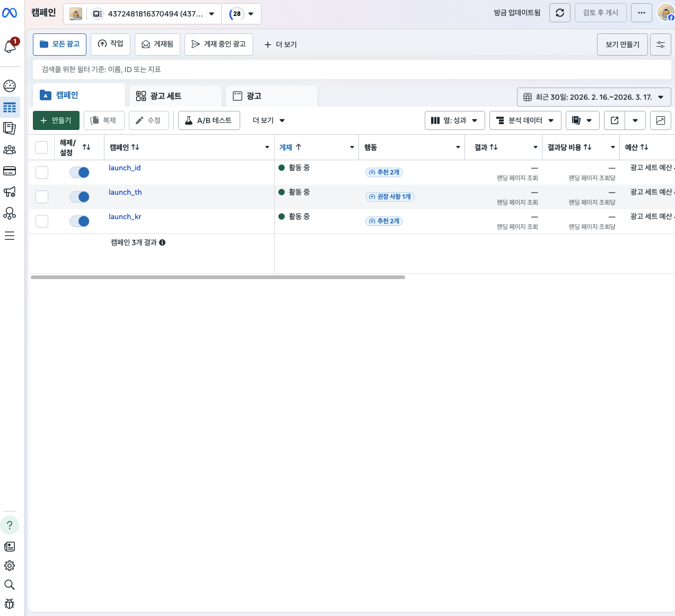Open Billing via the credit card icon
This screenshot has height=616, width=675.
point(10,171)
